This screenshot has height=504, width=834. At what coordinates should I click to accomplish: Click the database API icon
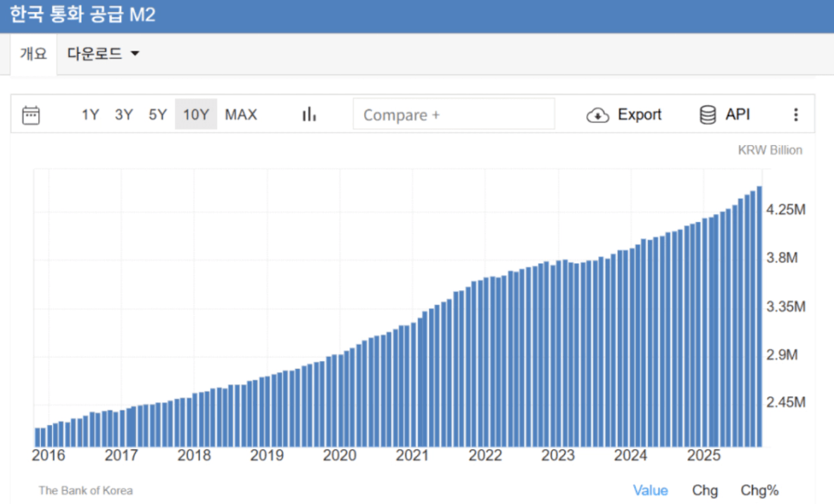(x=707, y=115)
